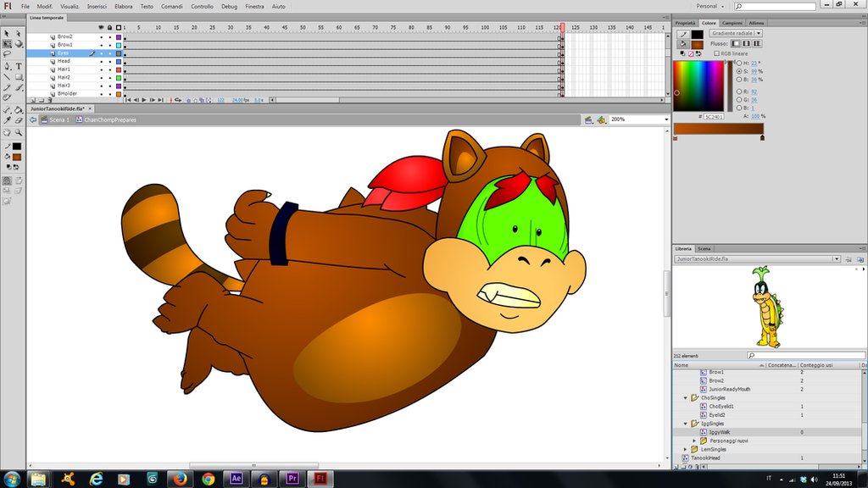
Task: Select the Paint Bucket tool
Action: click(x=19, y=109)
